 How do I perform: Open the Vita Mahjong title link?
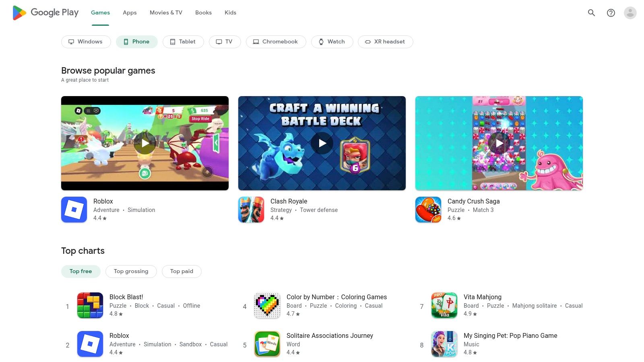coord(483,297)
